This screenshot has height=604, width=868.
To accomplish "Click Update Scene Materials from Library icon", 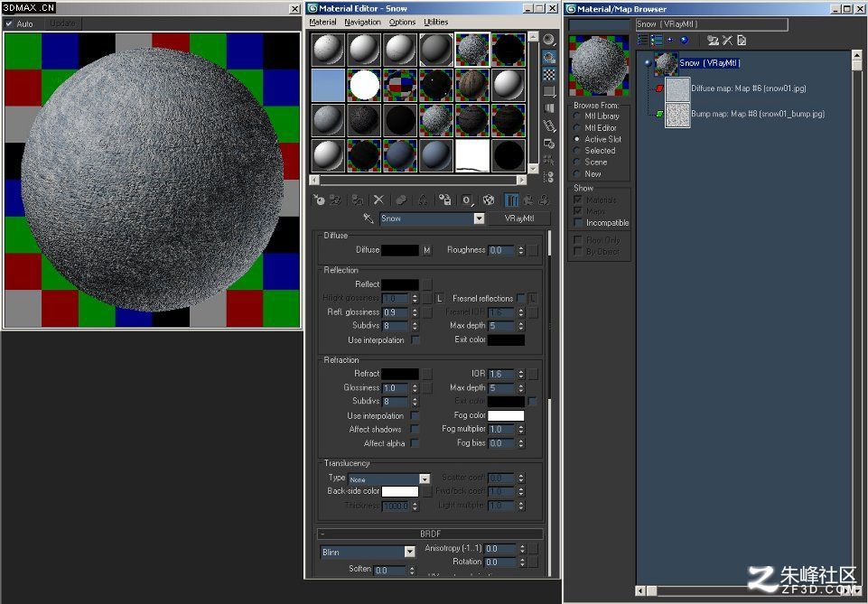I will 713,40.
